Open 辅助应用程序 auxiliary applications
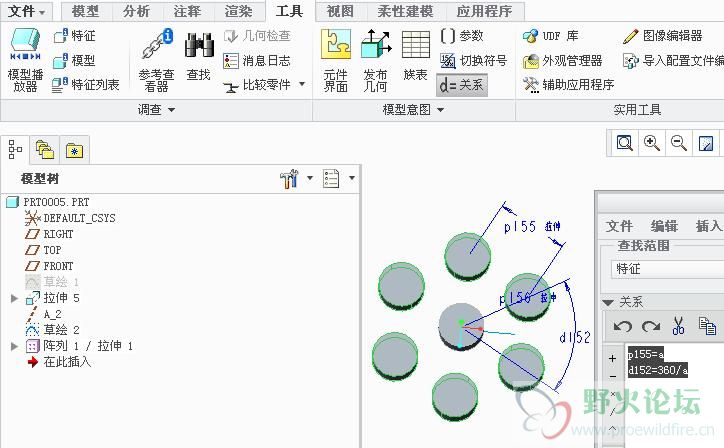The image size is (724, 448). tap(568, 85)
